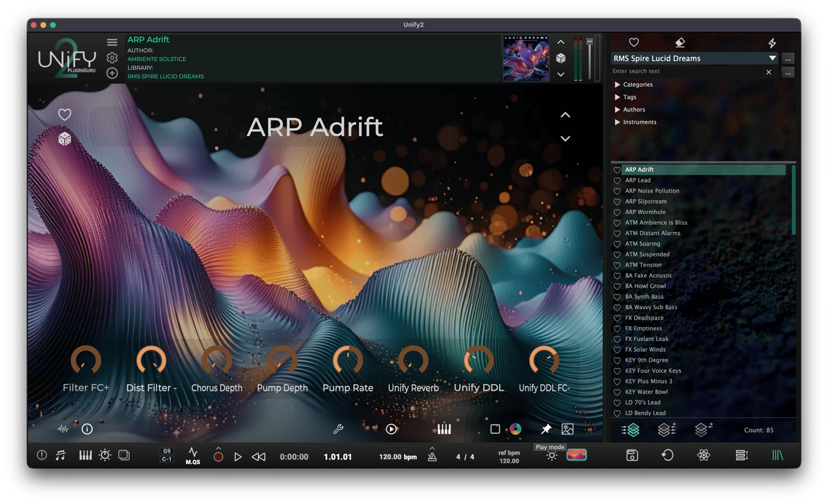828x504 pixels.
Task: Favorite the current patch with the large heart
Action: (x=65, y=114)
